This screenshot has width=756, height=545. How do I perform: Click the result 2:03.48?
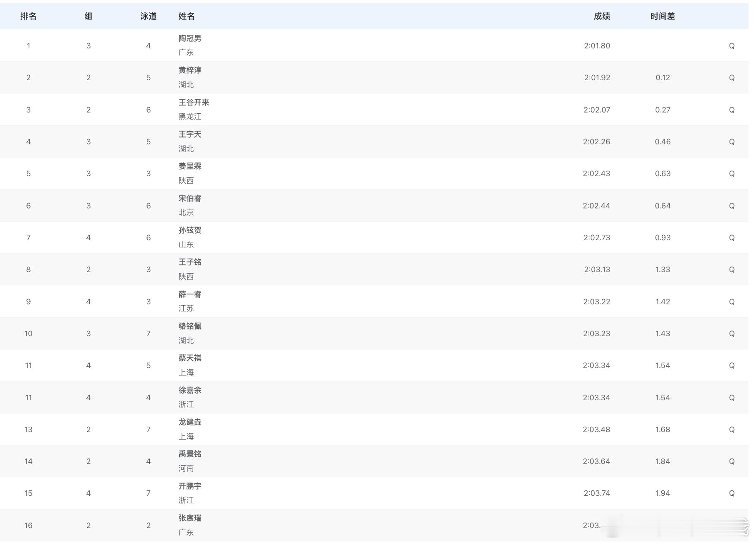[x=596, y=430]
